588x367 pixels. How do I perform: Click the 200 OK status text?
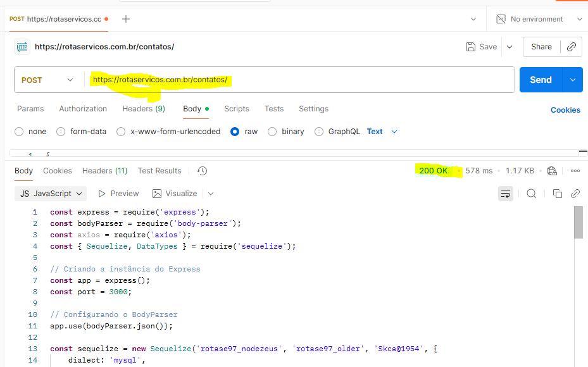(433, 171)
